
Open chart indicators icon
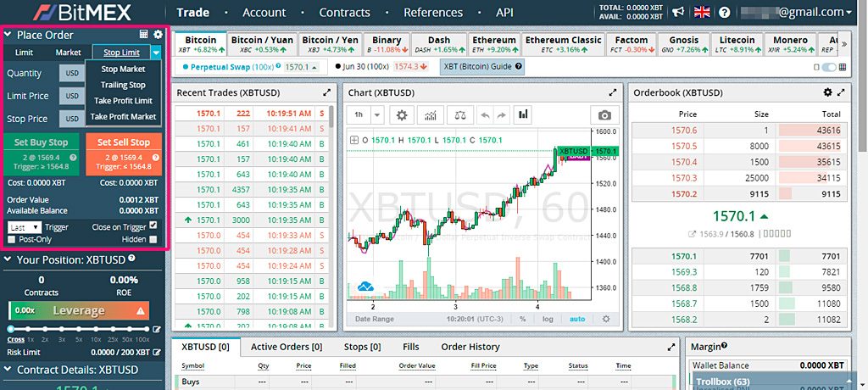coord(430,115)
